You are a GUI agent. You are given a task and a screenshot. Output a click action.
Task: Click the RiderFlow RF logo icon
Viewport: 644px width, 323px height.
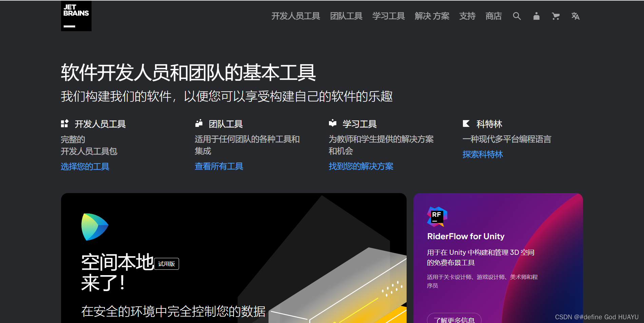pos(437,217)
